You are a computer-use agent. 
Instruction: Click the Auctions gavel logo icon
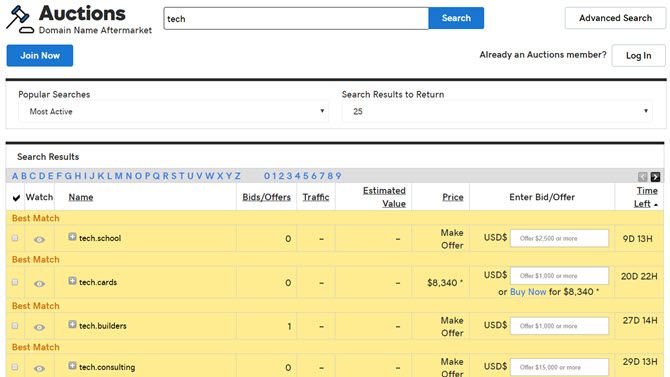coord(20,19)
